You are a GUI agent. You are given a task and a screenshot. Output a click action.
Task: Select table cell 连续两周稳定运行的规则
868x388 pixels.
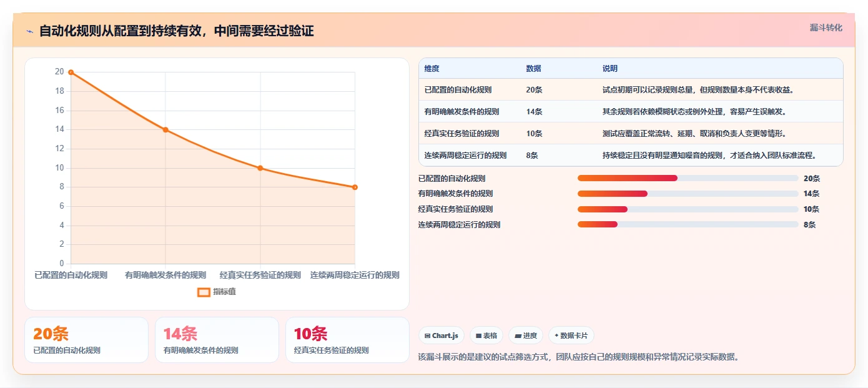click(465, 156)
